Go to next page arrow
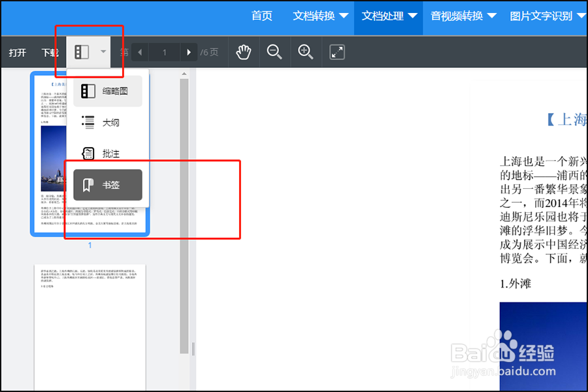Image resolution: width=588 pixels, height=392 pixels. pos(189,52)
